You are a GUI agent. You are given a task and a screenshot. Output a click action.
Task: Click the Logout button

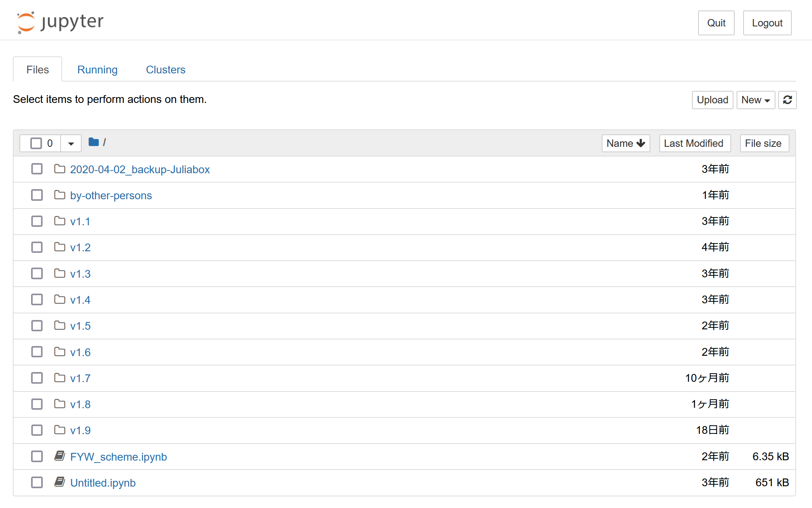(767, 23)
